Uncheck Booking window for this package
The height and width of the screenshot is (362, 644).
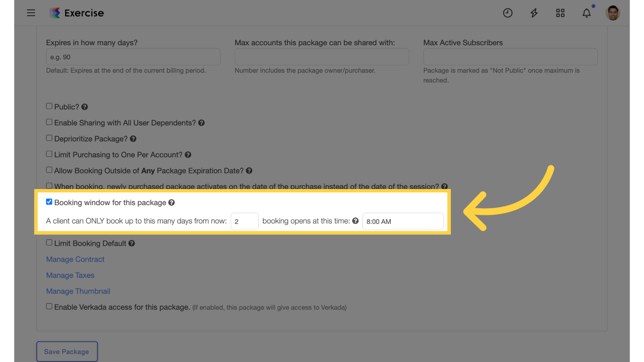pos(49,201)
